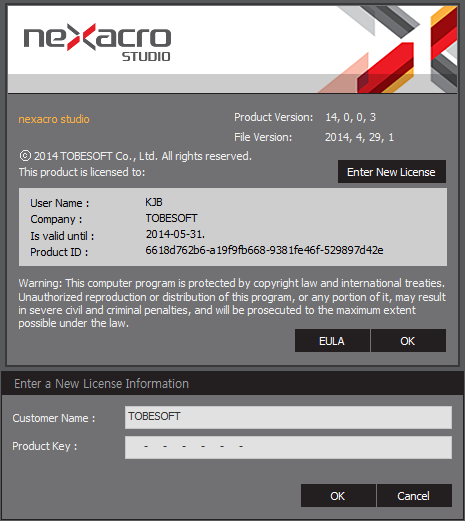Click the TOBESOFT copyright notice line
Viewport: 465px width, 521px height.
coord(135,156)
